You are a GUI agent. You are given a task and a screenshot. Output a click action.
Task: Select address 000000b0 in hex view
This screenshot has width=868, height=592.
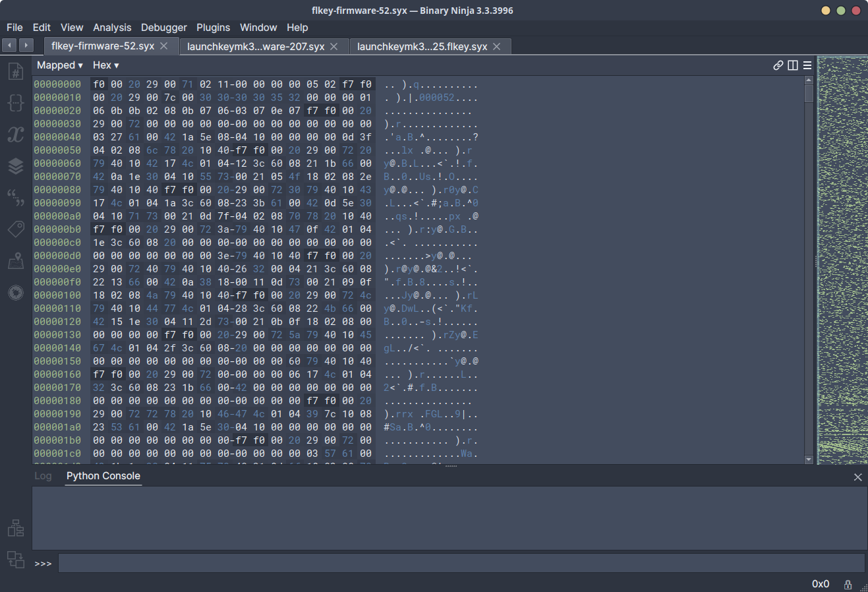57,229
